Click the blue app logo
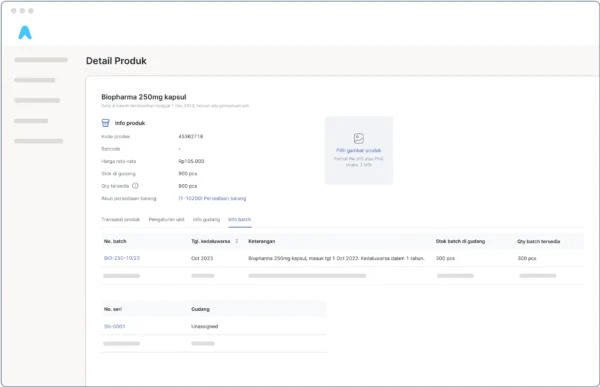 (25, 33)
